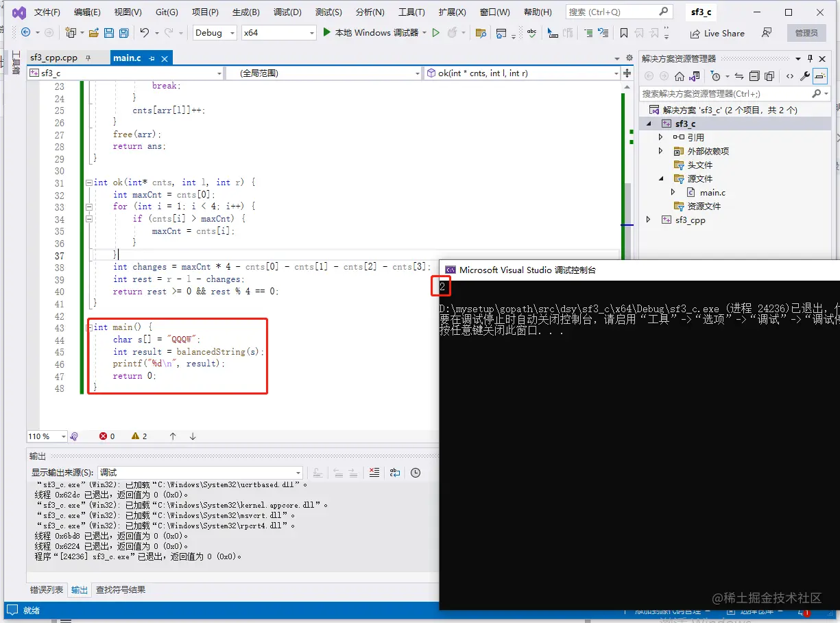Click the clock timestamp icon in output panel
Screen dimensions: 840x623
point(416,472)
